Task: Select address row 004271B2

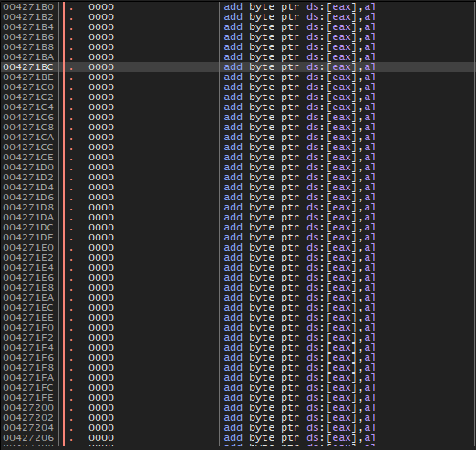Action: (28, 17)
